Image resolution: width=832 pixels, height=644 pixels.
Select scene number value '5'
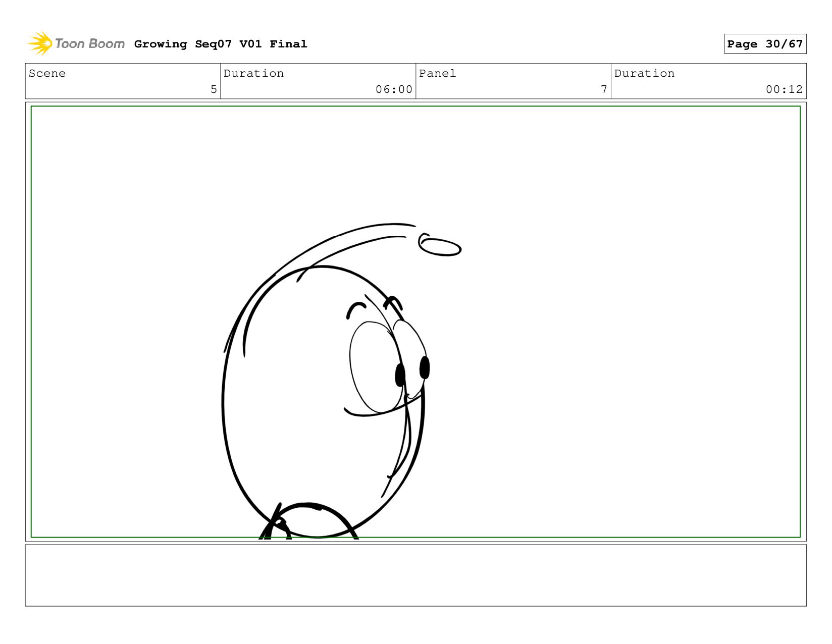point(214,89)
